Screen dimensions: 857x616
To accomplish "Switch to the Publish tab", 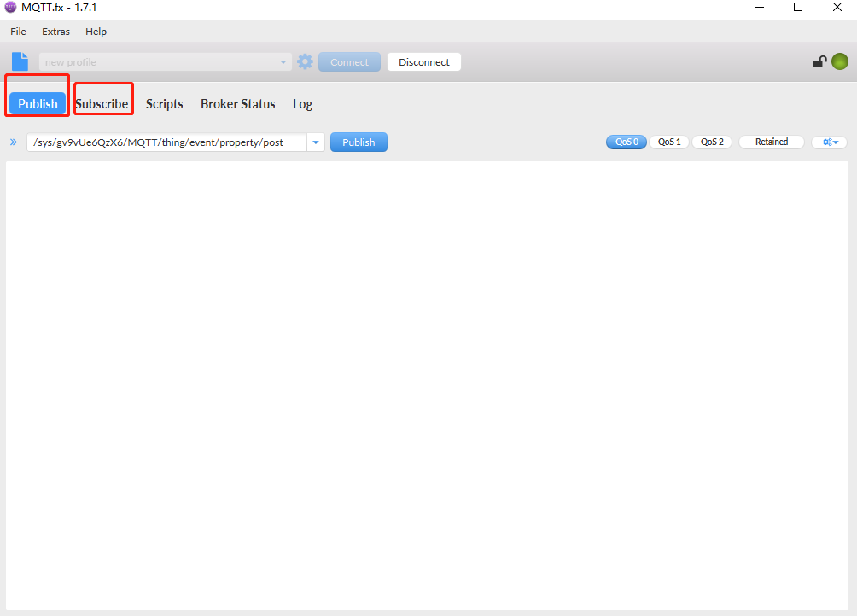I will (x=38, y=104).
